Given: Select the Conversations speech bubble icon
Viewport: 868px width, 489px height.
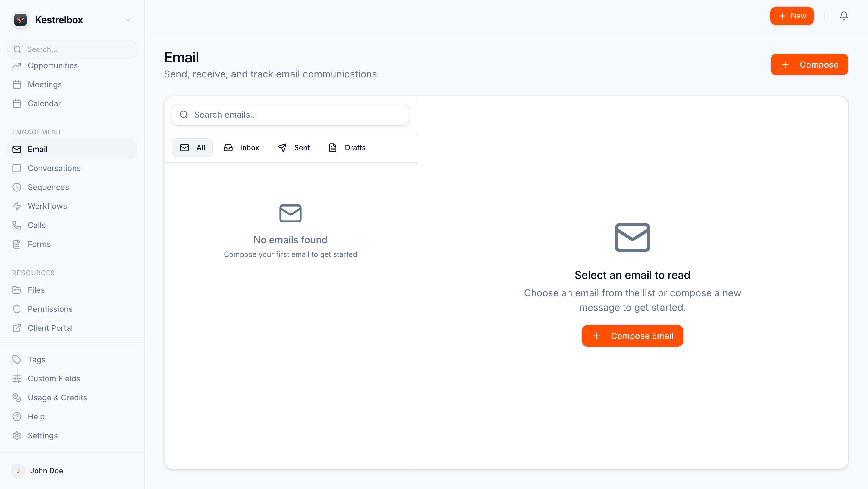Looking at the screenshot, I should coord(17,168).
